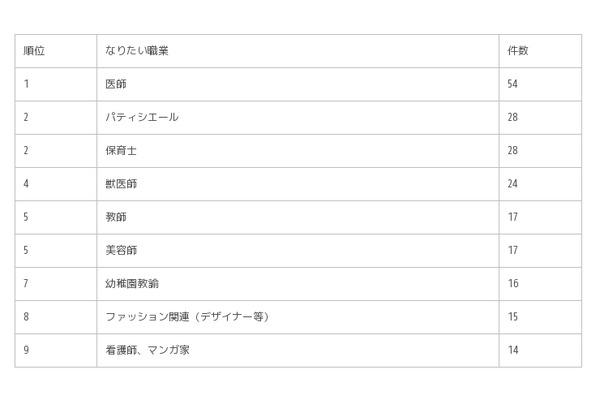Click the count 24 for 獣医師
Viewport: 600px width, 400px height.
512,184
